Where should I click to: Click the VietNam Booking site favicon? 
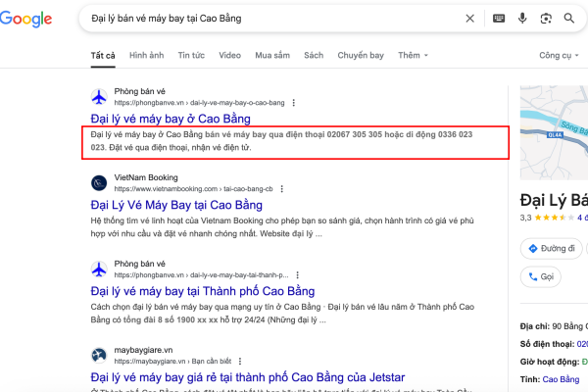click(x=98, y=182)
